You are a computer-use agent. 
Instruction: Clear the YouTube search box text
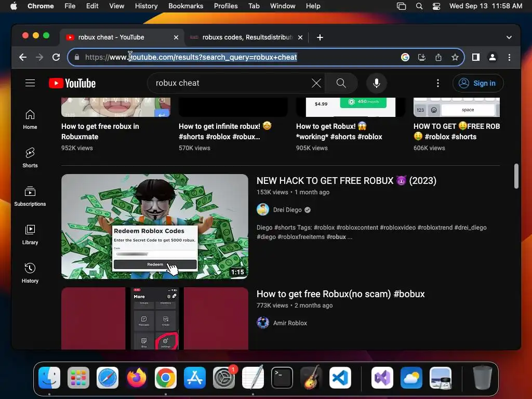tap(316, 83)
